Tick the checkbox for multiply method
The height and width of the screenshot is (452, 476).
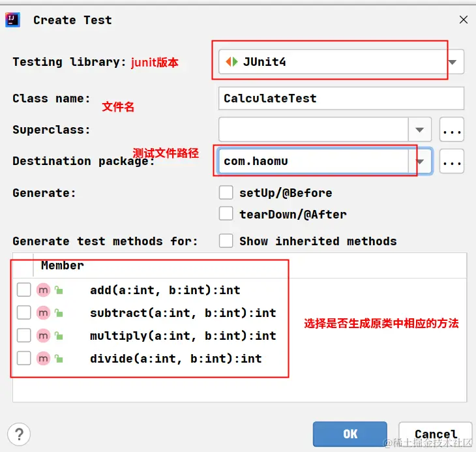[23, 335]
